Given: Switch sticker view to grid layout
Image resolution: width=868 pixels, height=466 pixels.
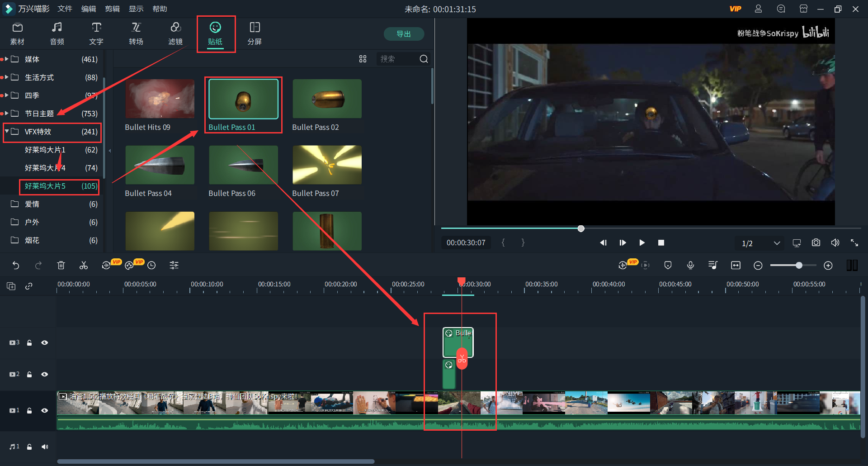Looking at the screenshot, I should pyautogui.click(x=363, y=59).
